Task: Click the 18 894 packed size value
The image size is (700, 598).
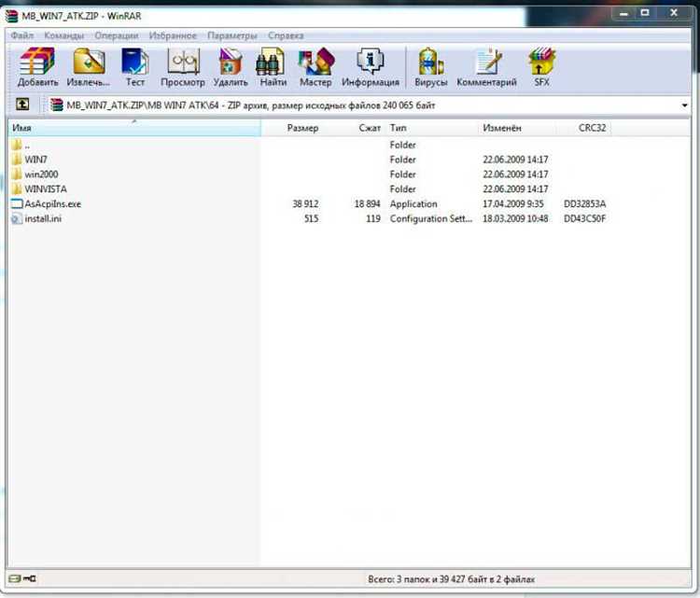Action: pyautogui.click(x=368, y=204)
